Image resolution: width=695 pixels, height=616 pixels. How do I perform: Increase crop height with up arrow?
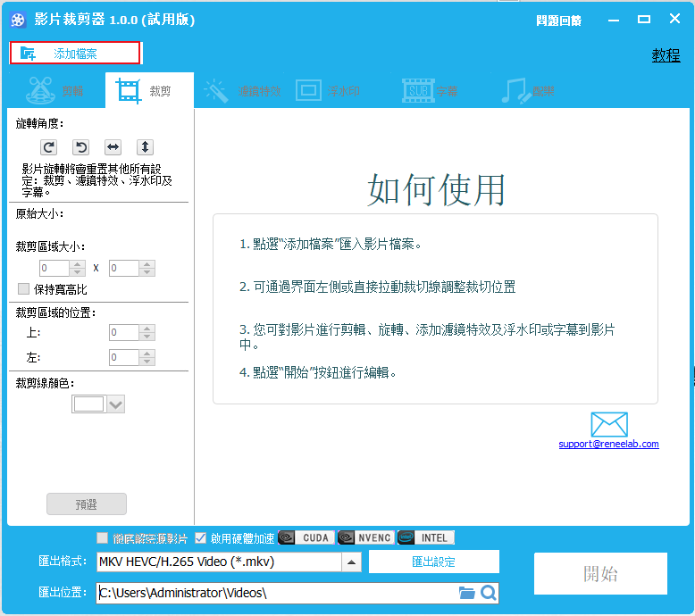(x=147, y=264)
